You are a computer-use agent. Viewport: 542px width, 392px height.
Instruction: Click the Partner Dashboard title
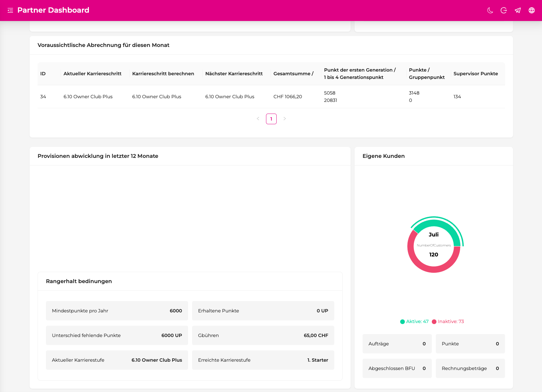53,10
